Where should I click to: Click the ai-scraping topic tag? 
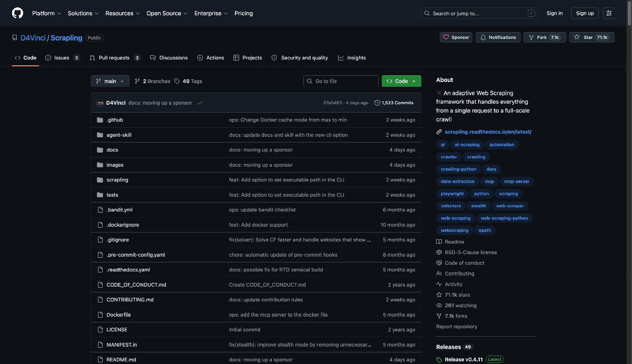[467, 145]
